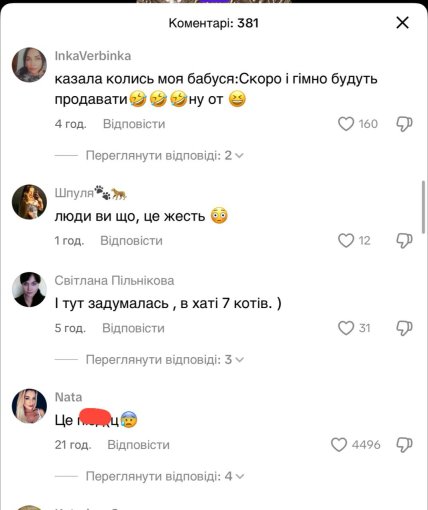Open Nata's profile picture
The image size is (428, 510).
point(29,406)
